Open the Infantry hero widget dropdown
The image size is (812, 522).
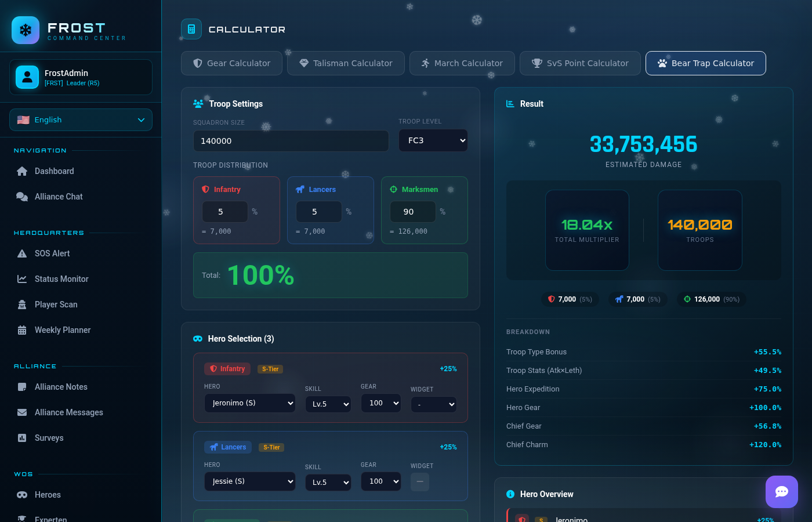(433, 404)
